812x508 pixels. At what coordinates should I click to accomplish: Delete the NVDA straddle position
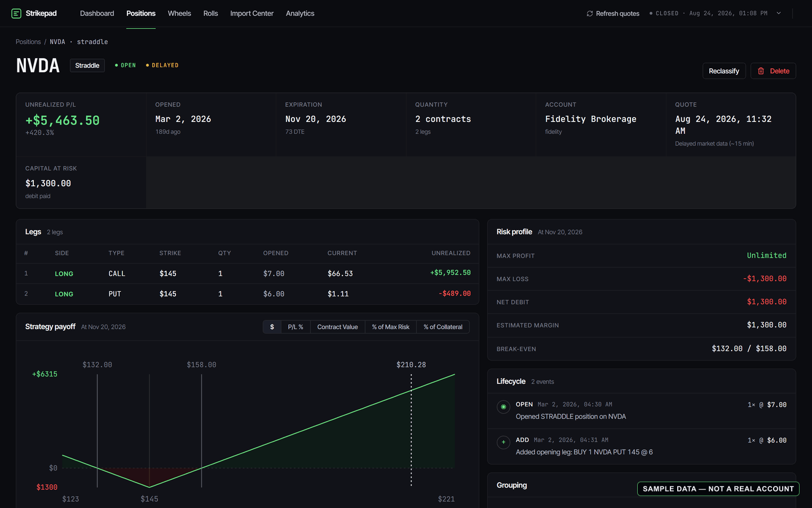pyautogui.click(x=773, y=71)
